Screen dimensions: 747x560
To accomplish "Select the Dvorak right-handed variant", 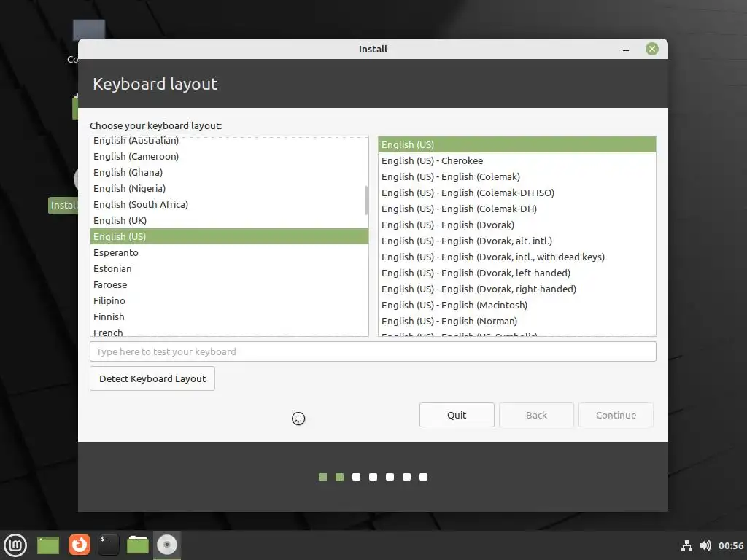I will pos(517,289).
